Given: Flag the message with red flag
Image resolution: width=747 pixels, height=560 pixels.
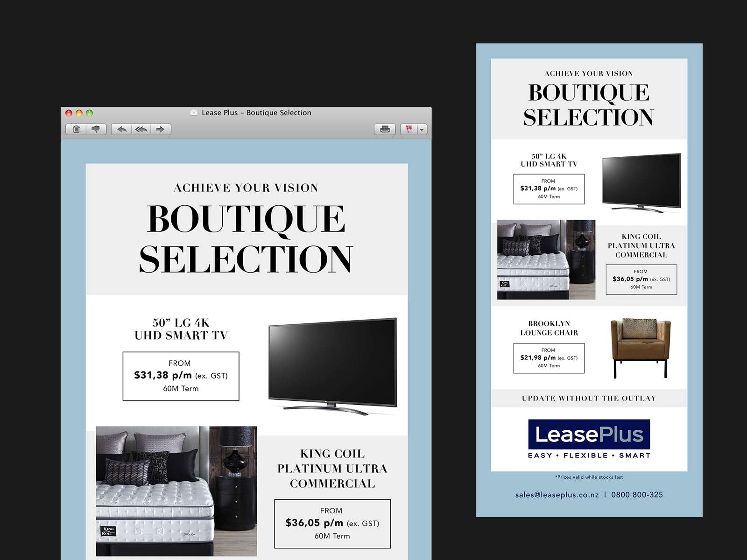Looking at the screenshot, I should [409, 129].
